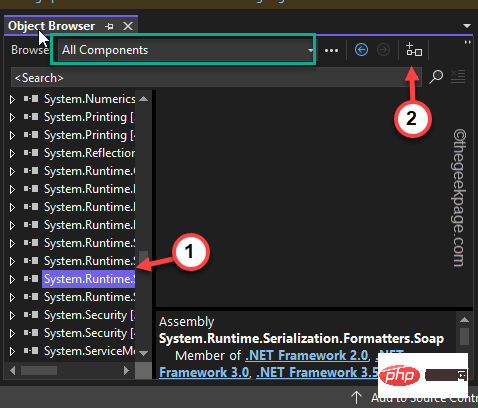478x408 pixels.
Task: Click horizontal scrollbar right arrow
Action: click(x=126, y=370)
